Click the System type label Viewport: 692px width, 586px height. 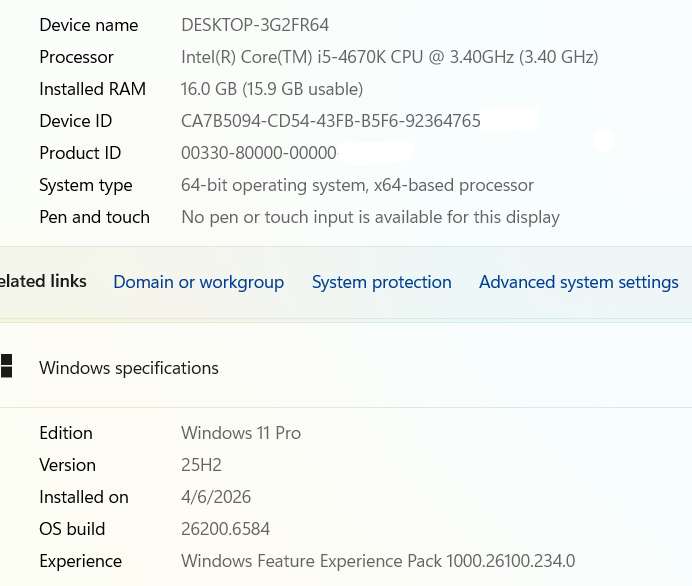point(86,185)
